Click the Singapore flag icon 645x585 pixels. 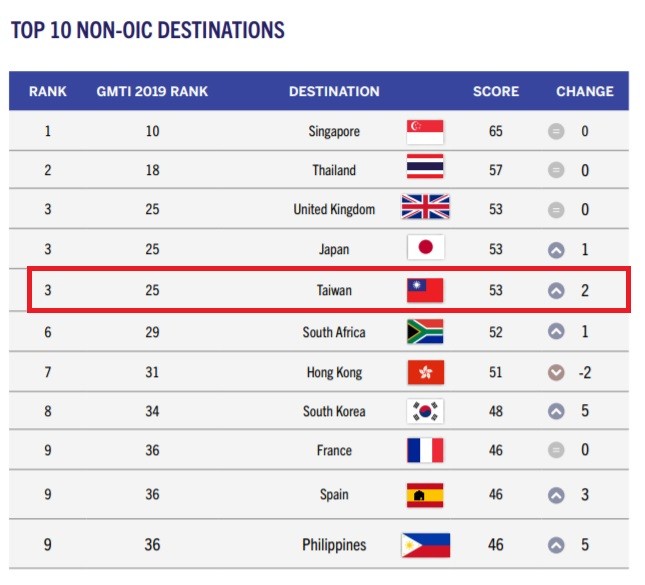click(x=425, y=132)
